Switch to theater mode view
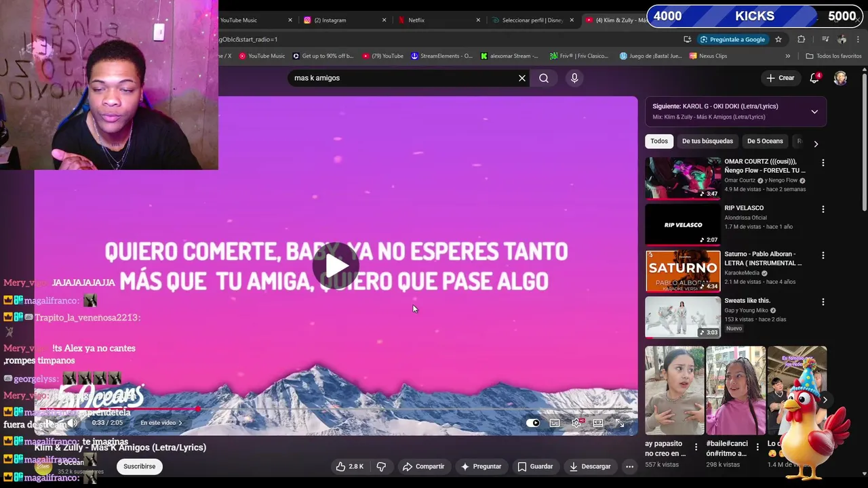 [x=598, y=423]
